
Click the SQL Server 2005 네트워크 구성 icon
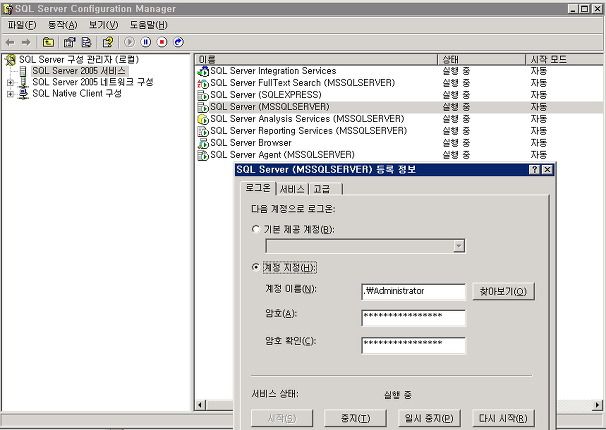pos(24,82)
